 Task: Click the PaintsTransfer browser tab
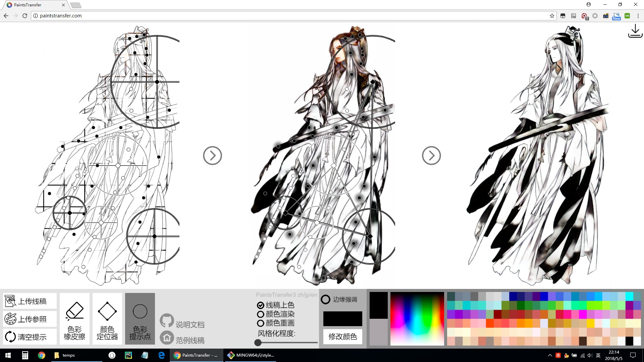[34, 5]
